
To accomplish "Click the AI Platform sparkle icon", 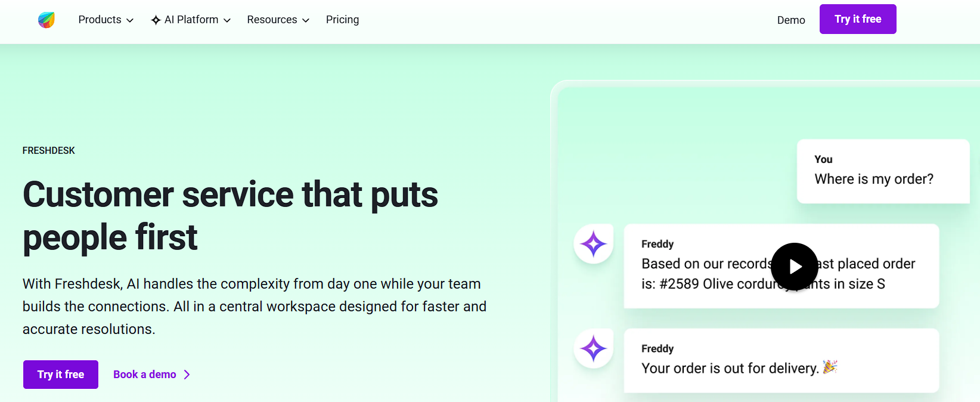I will (156, 20).
